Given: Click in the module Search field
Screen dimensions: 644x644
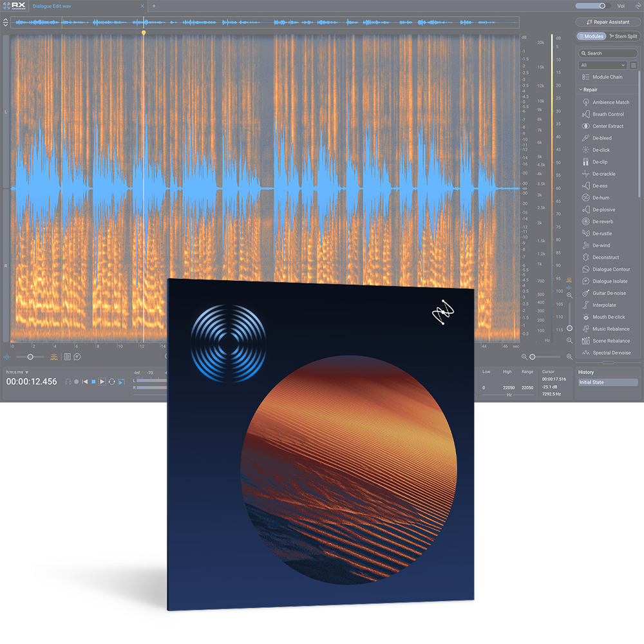Looking at the screenshot, I should (x=608, y=53).
